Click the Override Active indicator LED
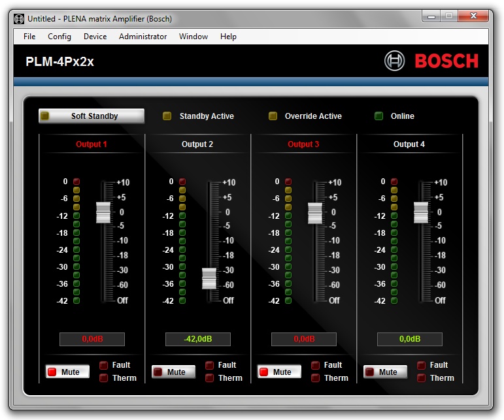 click(x=273, y=116)
